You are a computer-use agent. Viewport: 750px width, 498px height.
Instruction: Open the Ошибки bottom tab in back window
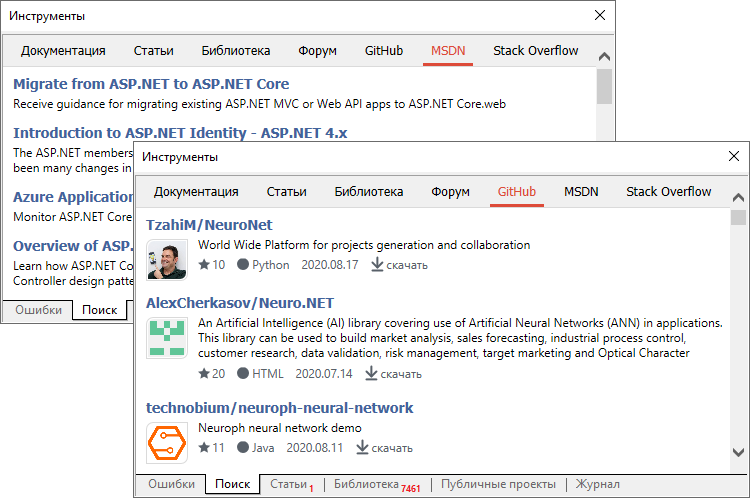coord(38,310)
